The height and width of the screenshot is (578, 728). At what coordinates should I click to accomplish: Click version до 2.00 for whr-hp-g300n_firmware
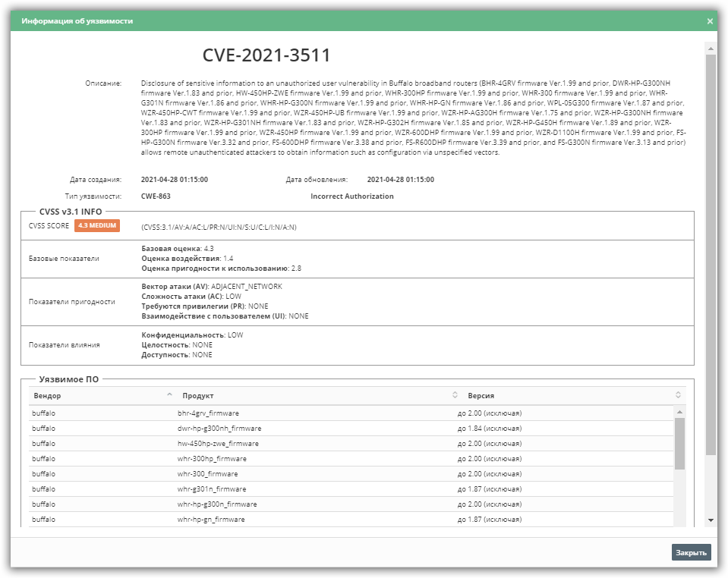[x=490, y=504]
